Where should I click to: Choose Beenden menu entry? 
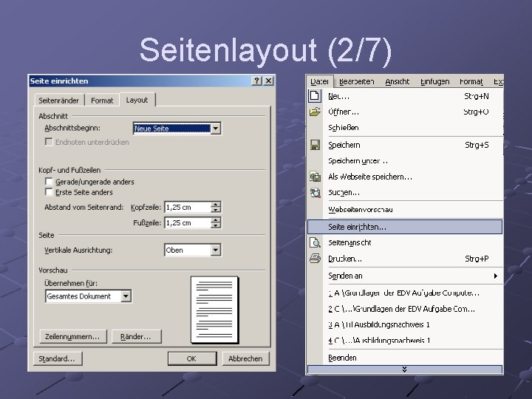(x=404, y=358)
